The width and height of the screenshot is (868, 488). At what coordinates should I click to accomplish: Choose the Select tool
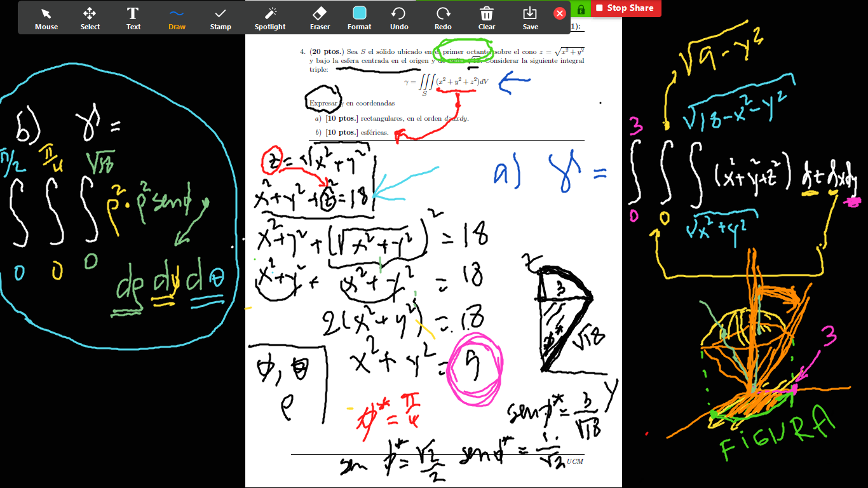[x=90, y=18]
